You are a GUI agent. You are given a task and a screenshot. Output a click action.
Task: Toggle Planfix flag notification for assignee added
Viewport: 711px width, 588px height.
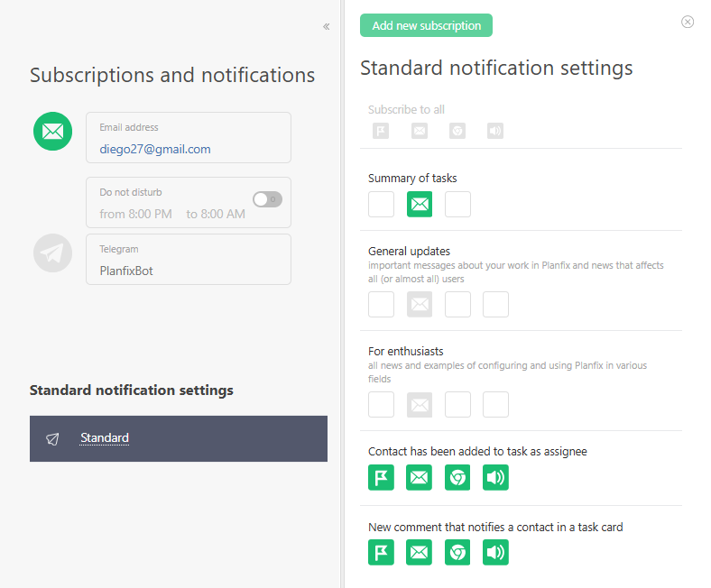[381, 478]
